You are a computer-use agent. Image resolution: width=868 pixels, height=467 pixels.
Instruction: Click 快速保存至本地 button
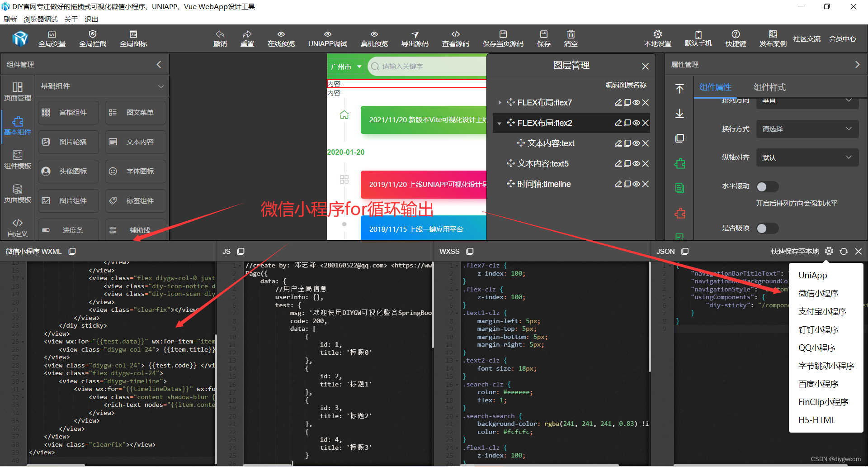pos(795,251)
